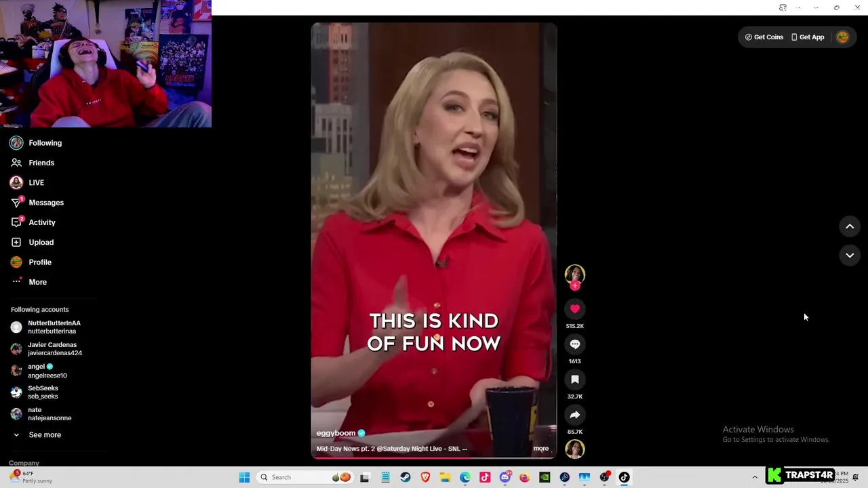Screen dimensions: 868x488
Task: Open the creator avatar above the like button
Action: click(x=575, y=274)
